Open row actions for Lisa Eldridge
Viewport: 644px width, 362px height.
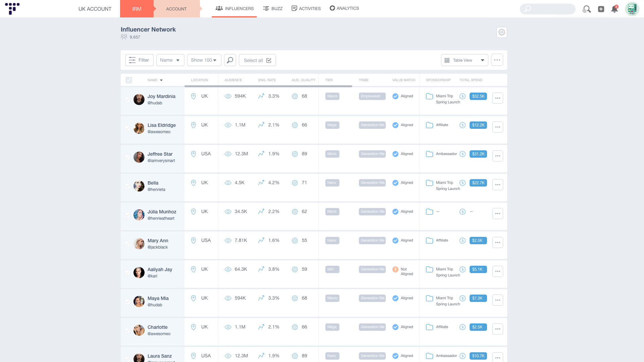(498, 127)
